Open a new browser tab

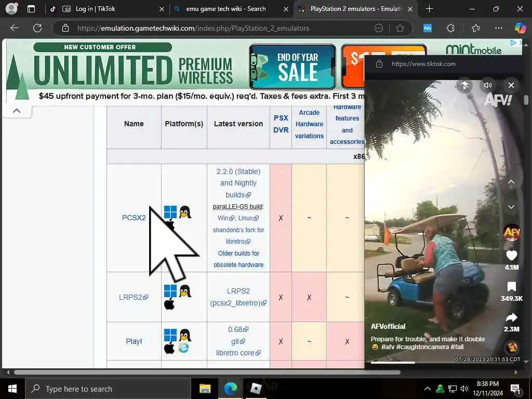(x=429, y=9)
